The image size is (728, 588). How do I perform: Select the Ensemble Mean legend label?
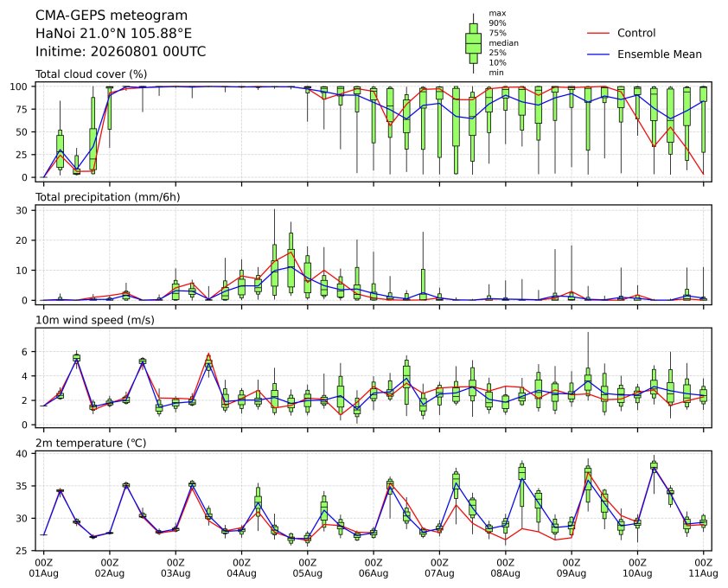click(660, 54)
